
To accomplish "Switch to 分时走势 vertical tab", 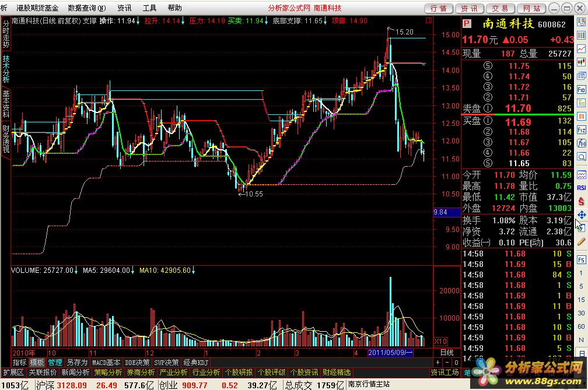I will tap(6, 34).
